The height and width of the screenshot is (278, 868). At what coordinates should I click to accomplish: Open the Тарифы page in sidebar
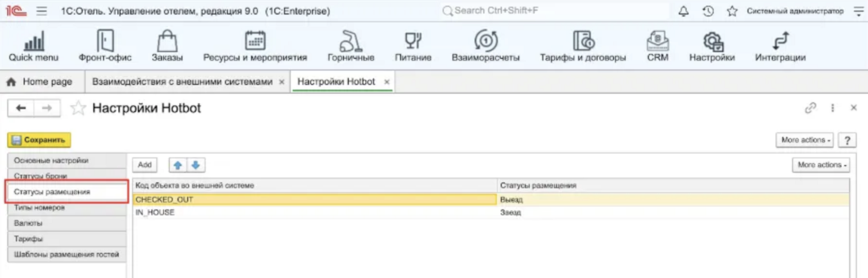click(x=67, y=239)
